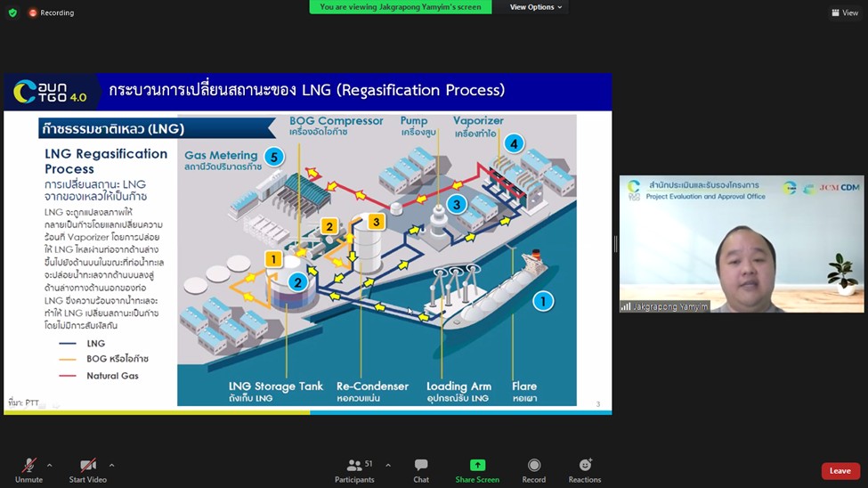This screenshot has height=488, width=868.
Task: Click the green screen-viewing banner
Action: tap(400, 7)
